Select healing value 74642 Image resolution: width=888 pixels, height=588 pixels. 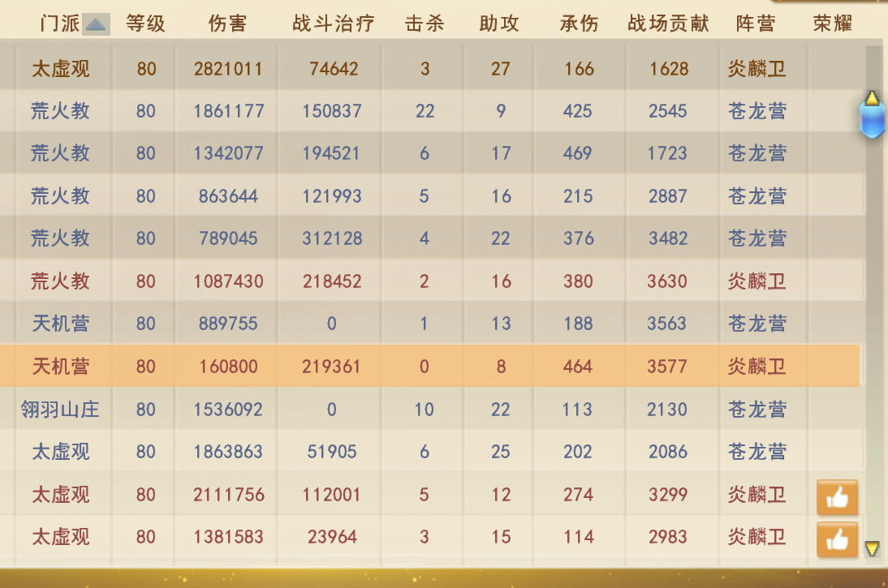click(334, 69)
